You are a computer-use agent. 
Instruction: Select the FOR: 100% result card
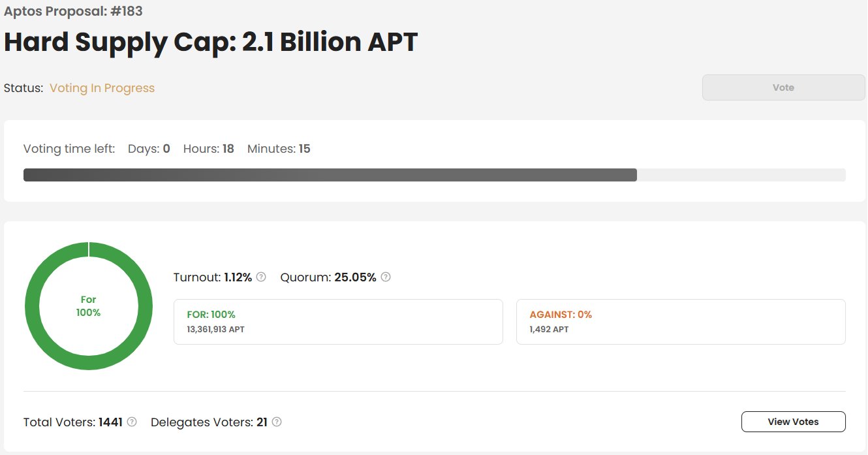[338, 322]
